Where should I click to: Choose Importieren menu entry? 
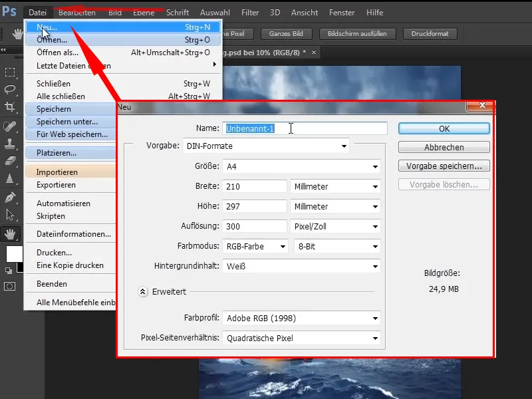pyautogui.click(x=71, y=172)
